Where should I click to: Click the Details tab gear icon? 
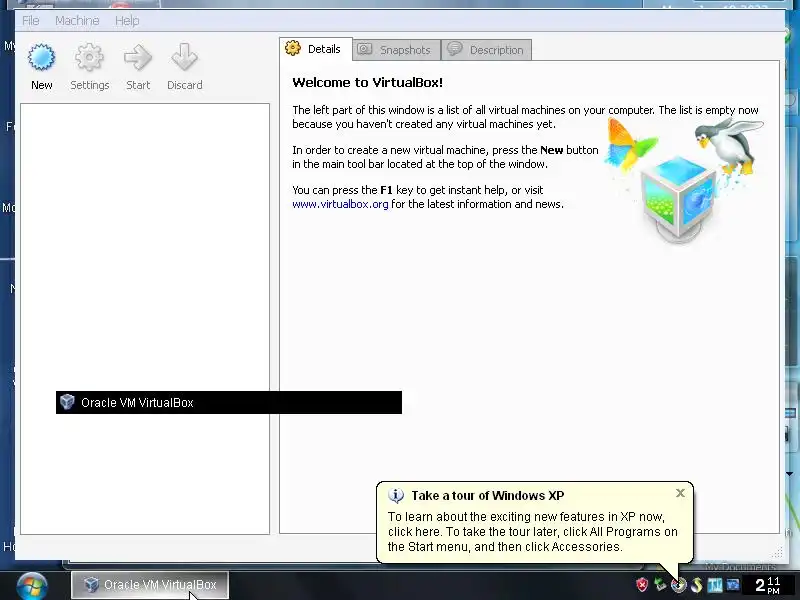[293, 48]
